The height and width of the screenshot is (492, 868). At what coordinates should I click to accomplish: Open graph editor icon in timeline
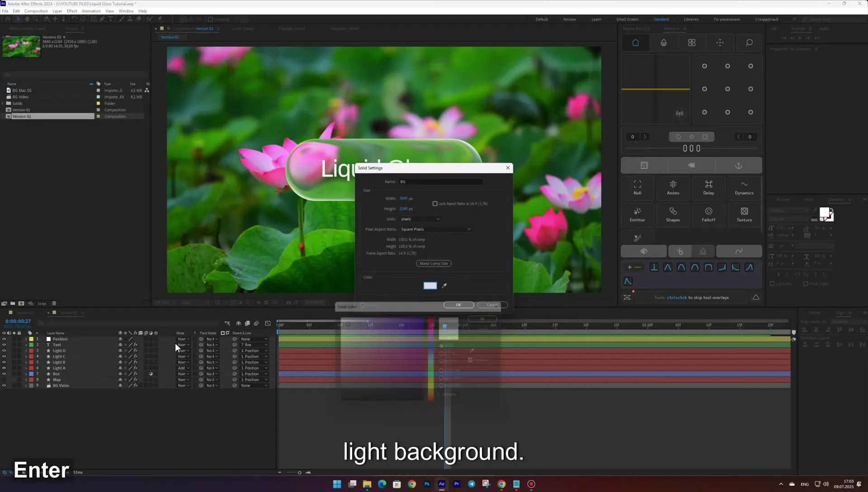point(268,323)
